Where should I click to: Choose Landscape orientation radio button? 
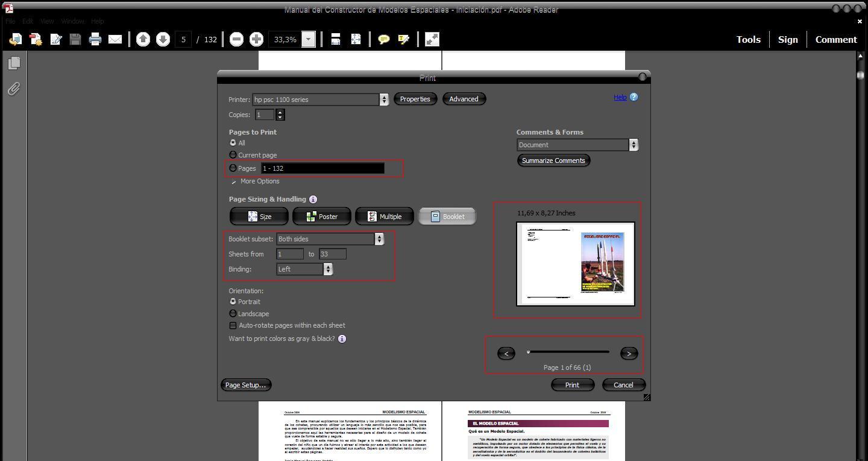tap(233, 314)
